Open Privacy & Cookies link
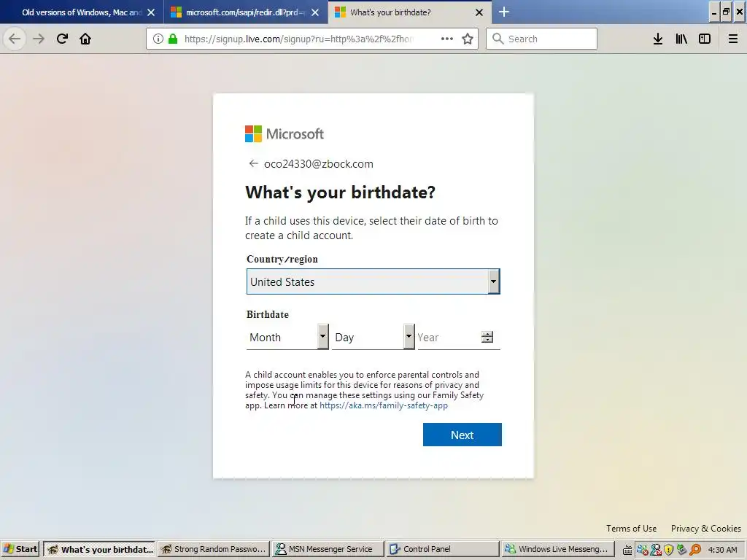This screenshot has width=747, height=560. [x=706, y=529]
